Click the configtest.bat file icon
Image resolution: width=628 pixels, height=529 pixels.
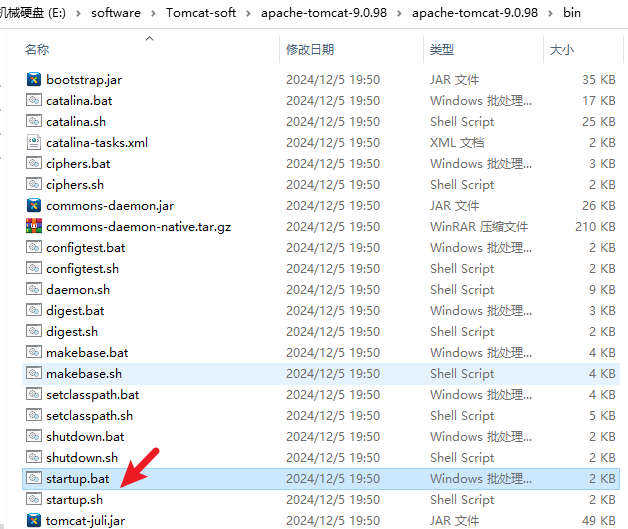click(34, 247)
